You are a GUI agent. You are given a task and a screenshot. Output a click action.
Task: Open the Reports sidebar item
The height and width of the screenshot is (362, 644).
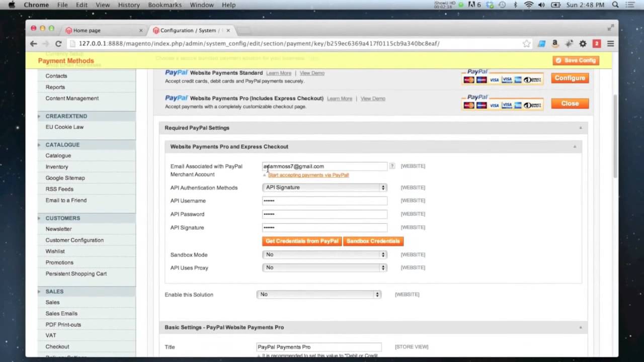[55, 87]
